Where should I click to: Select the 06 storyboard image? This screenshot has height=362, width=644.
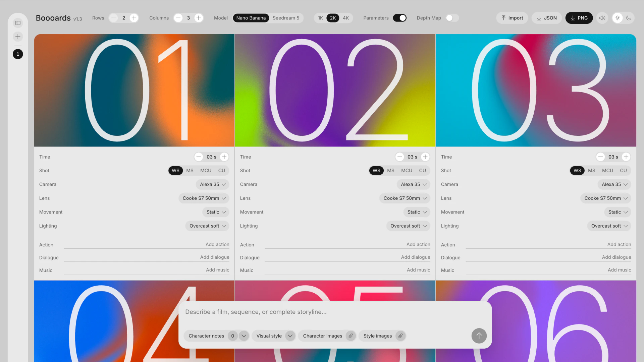coord(536,321)
